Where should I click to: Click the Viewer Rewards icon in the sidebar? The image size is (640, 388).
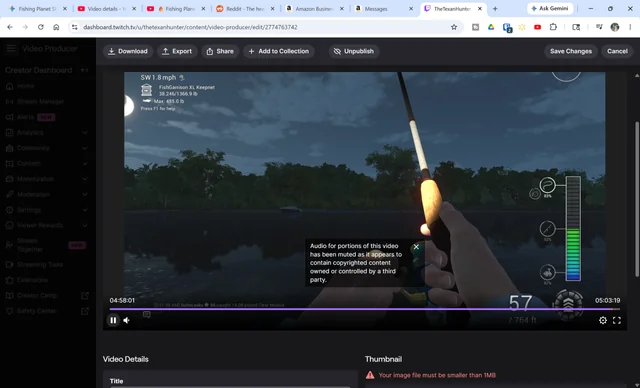(x=9, y=225)
